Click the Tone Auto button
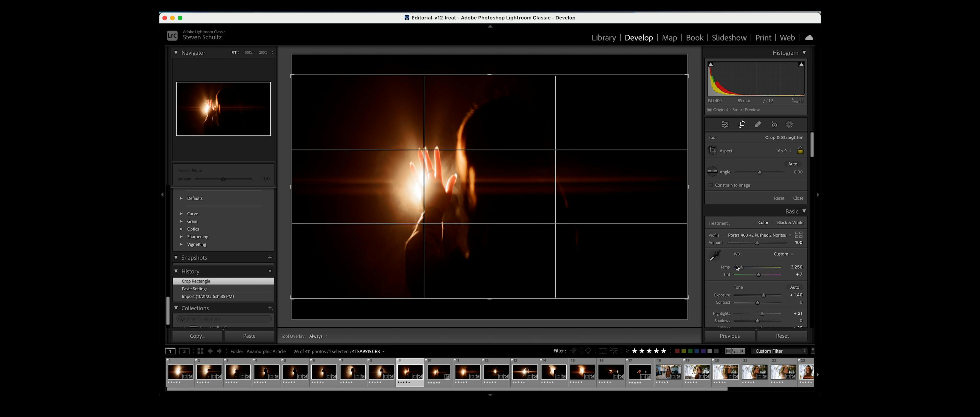The image size is (980, 417). tap(794, 287)
